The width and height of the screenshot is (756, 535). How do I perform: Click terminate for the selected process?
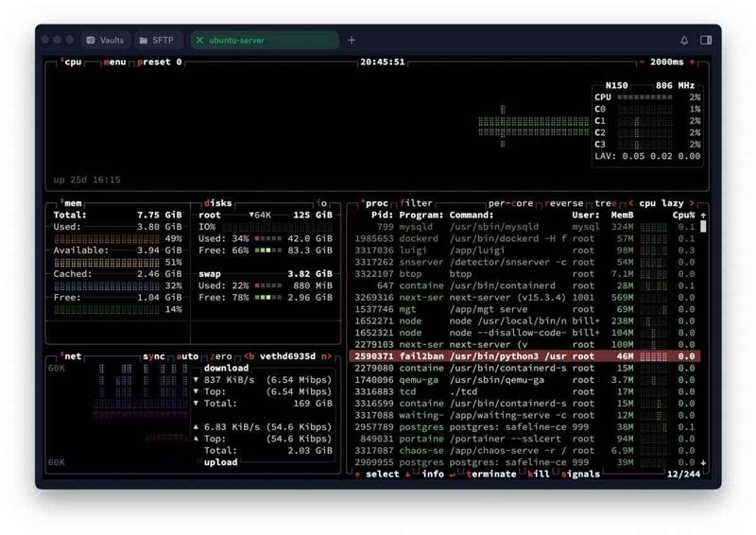tap(488, 474)
